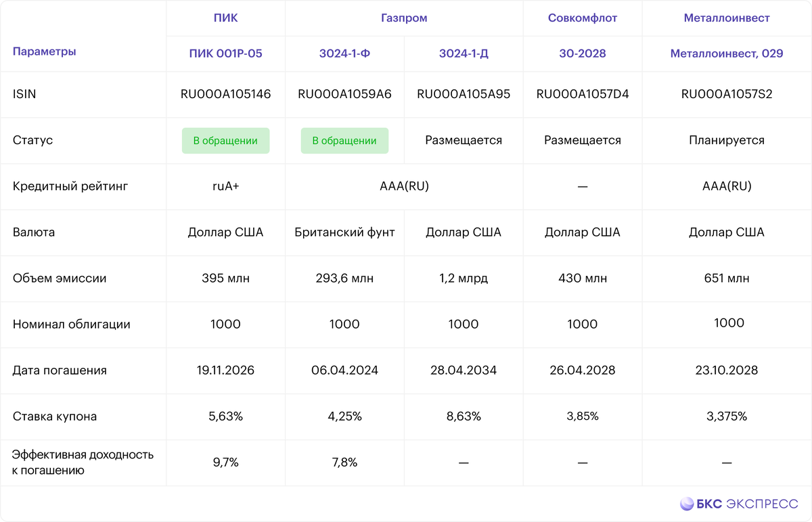Click the Металлоинвест company header
Viewport: 812px width, 522px height.
click(x=727, y=18)
